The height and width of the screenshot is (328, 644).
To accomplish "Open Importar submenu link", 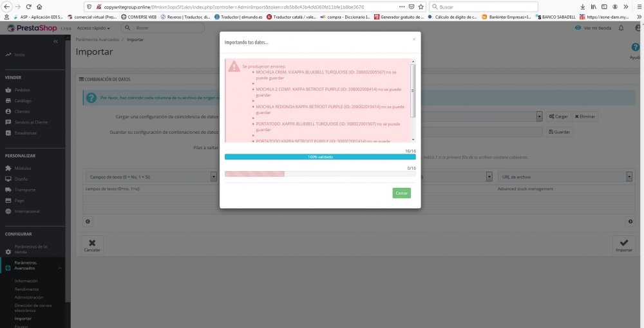I will (x=23, y=318).
